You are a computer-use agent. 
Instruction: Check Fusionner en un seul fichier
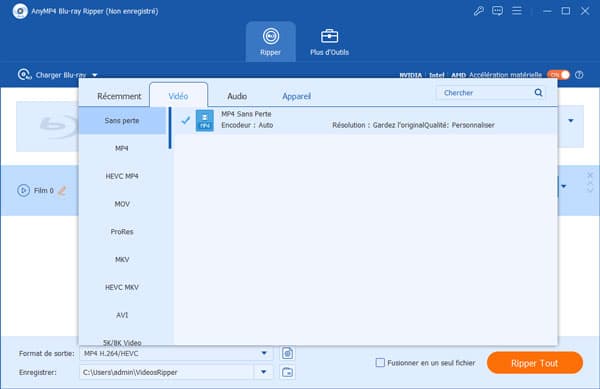pyautogui.click(x=380, y=363)
